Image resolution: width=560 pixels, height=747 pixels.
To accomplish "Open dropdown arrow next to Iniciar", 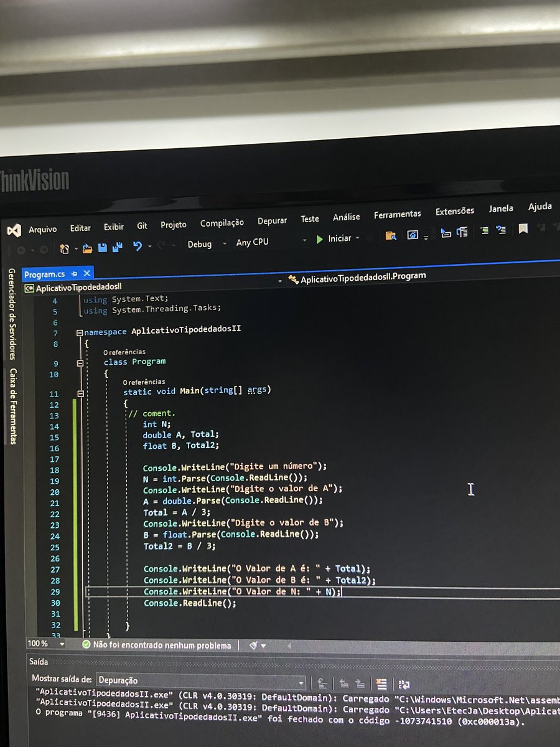I will tap(358, 238).
